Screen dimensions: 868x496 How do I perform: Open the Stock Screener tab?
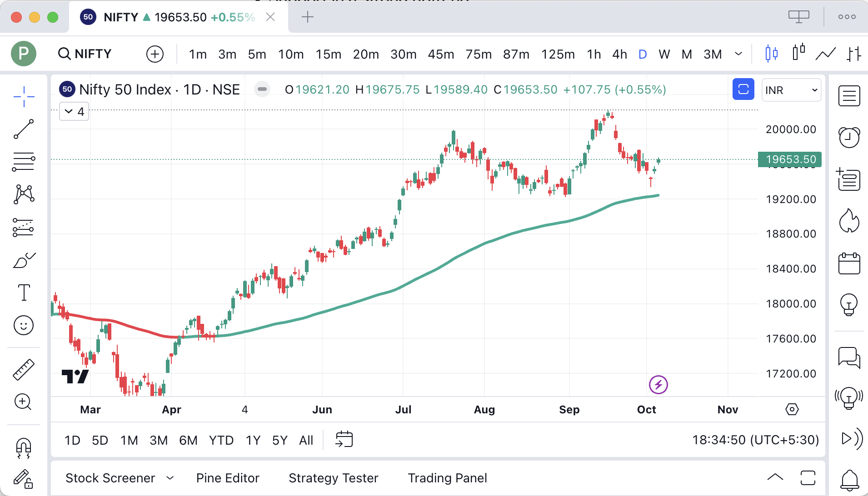(110, 478)
